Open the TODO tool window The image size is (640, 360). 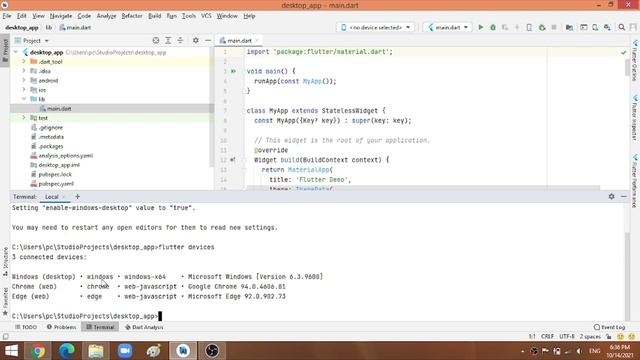[26, 327]
